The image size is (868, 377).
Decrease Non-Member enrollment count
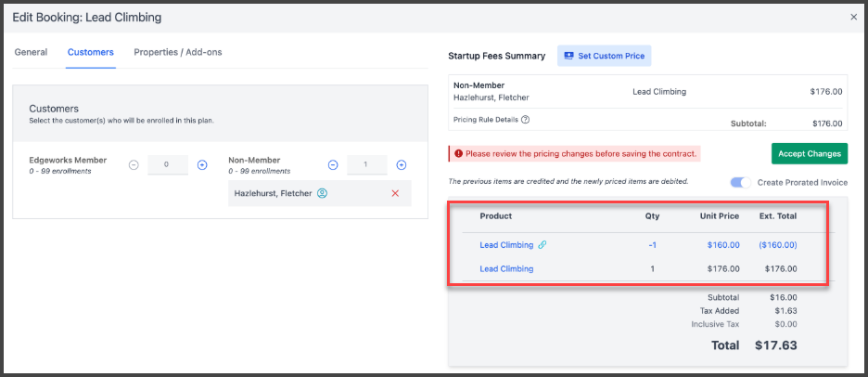(333, 165)
